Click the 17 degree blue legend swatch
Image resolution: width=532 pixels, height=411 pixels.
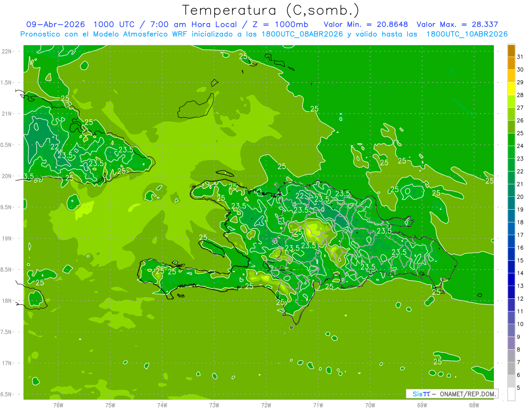tap(511, 229)
